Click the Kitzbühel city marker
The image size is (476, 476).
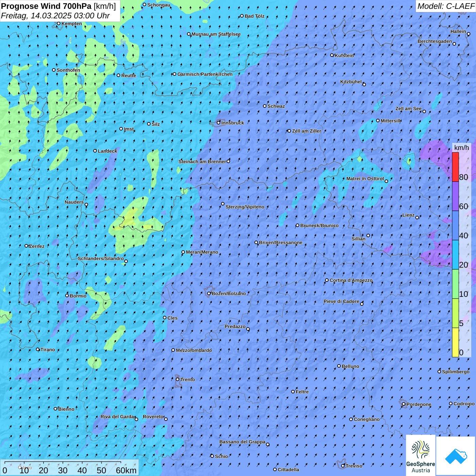tap(364, 84)
